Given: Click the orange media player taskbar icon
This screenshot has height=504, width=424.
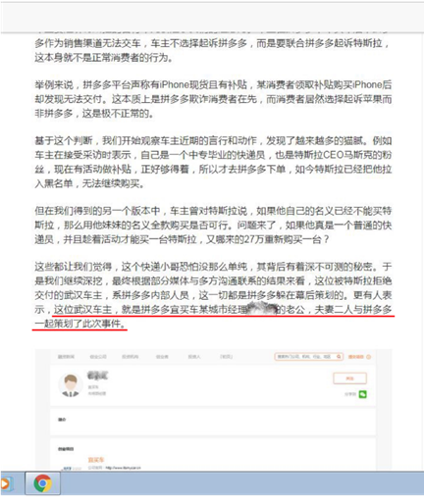Looking at the screenshot, I should coord(5,483).
